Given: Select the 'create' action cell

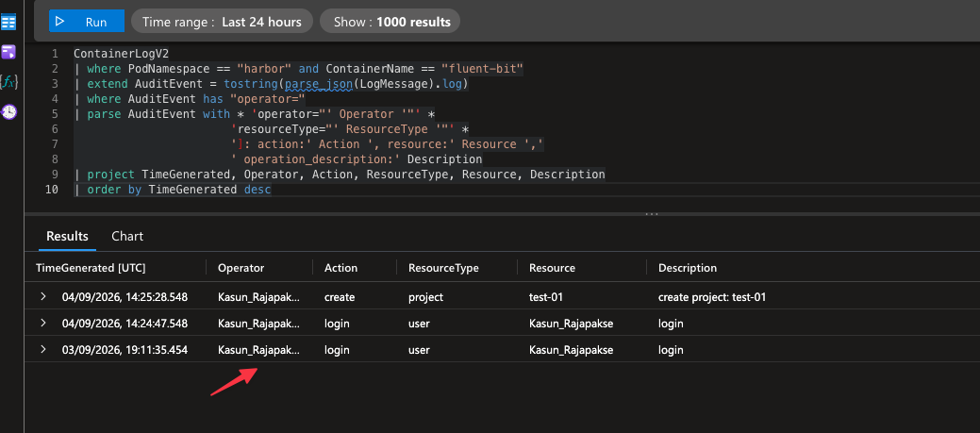Looking at the screenshot, I should [x=340, y=297].
